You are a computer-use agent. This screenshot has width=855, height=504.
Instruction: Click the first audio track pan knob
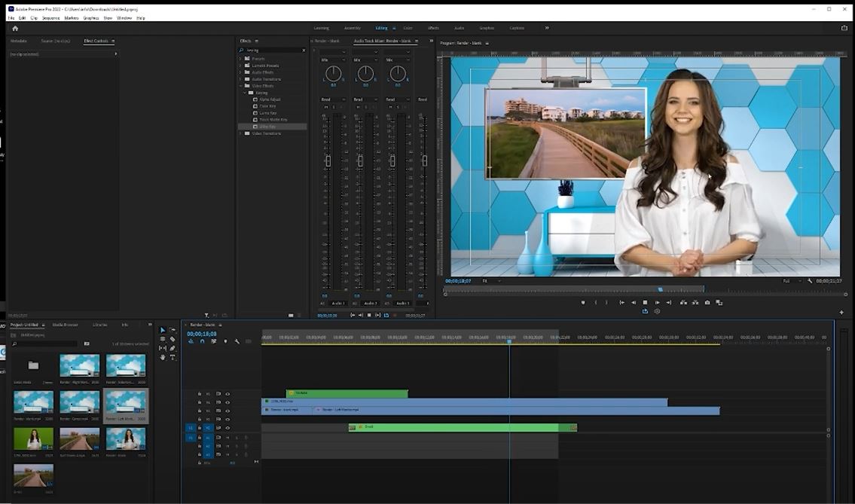[x=333, y=74]
